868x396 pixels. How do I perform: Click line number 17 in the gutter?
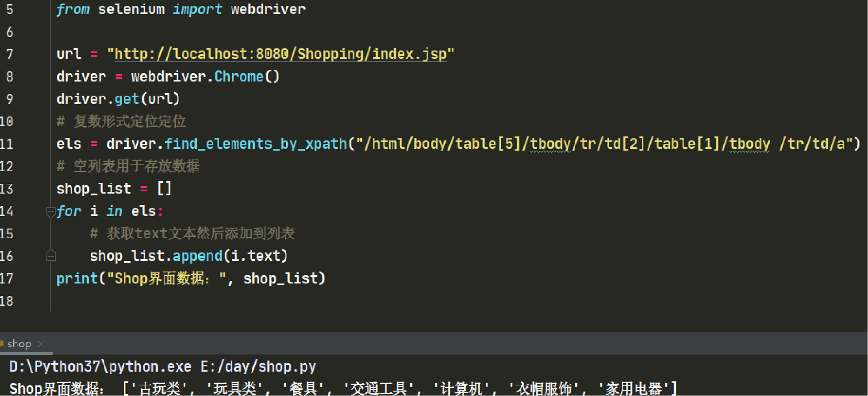pyautogui.click(x=7, y=279)
